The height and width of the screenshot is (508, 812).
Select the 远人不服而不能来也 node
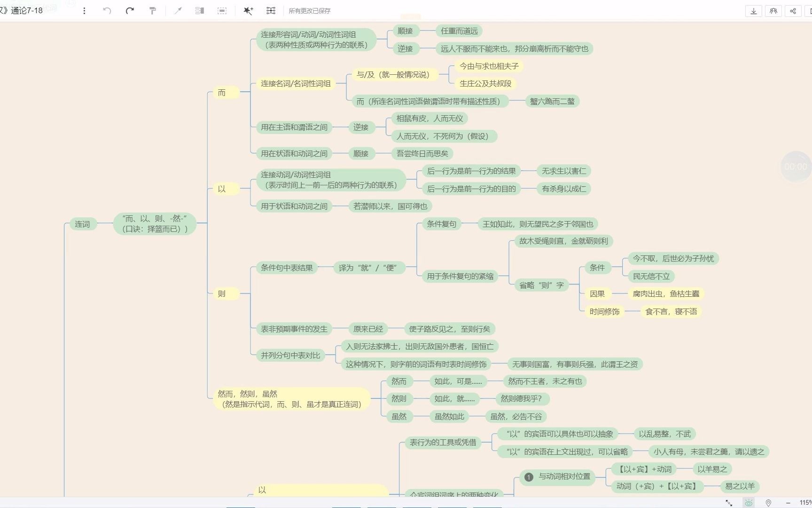coord(514,48)
